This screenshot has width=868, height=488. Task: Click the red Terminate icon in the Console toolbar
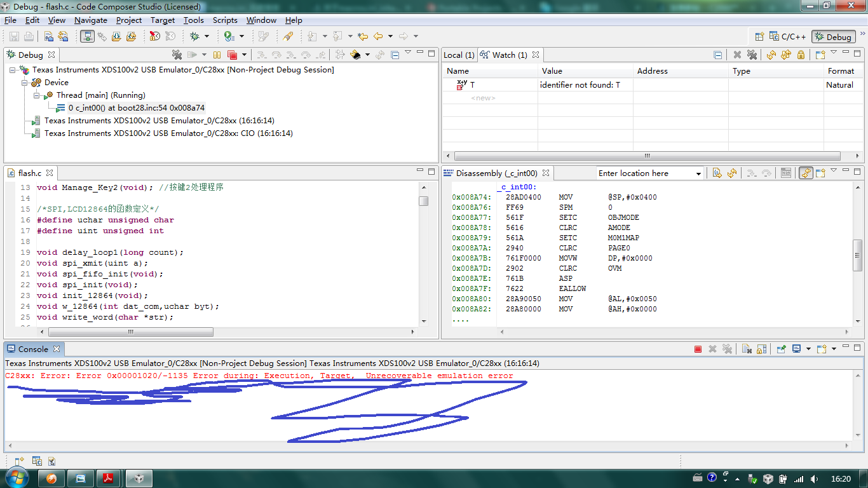[x=698, y=349]
